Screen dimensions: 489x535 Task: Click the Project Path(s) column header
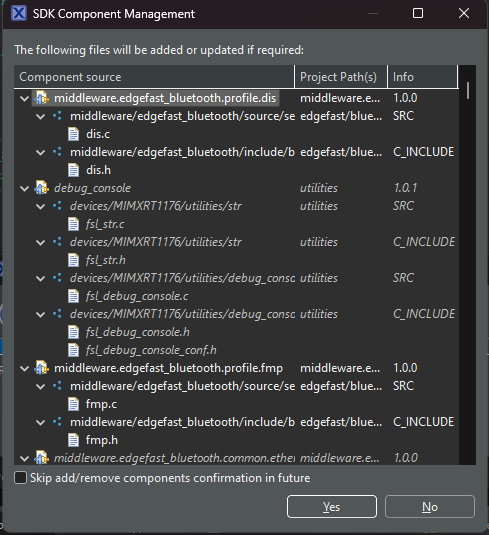341,77
